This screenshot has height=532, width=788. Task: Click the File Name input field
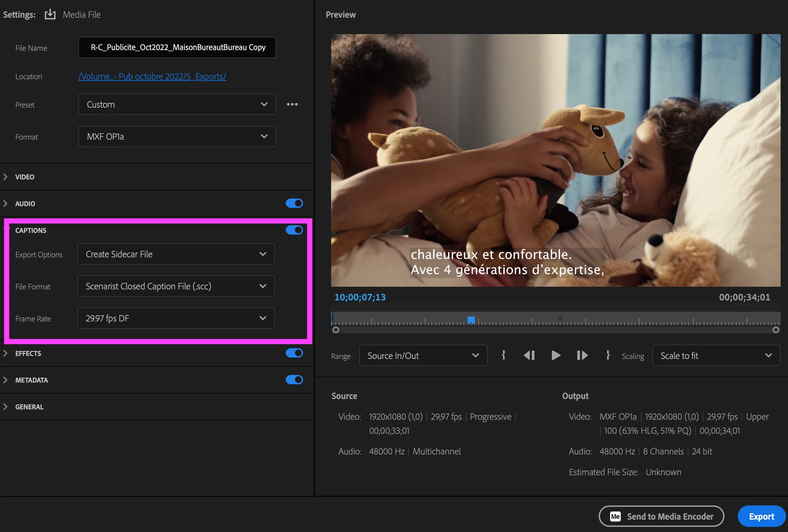(x=177, y=47)
